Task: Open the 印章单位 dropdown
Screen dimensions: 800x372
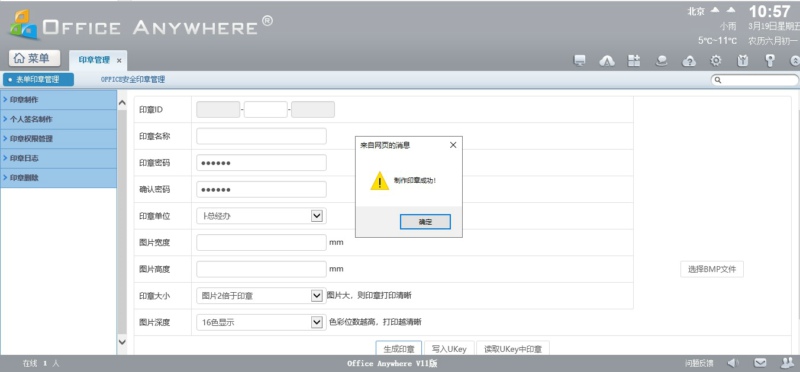Action: coord(261,216)
